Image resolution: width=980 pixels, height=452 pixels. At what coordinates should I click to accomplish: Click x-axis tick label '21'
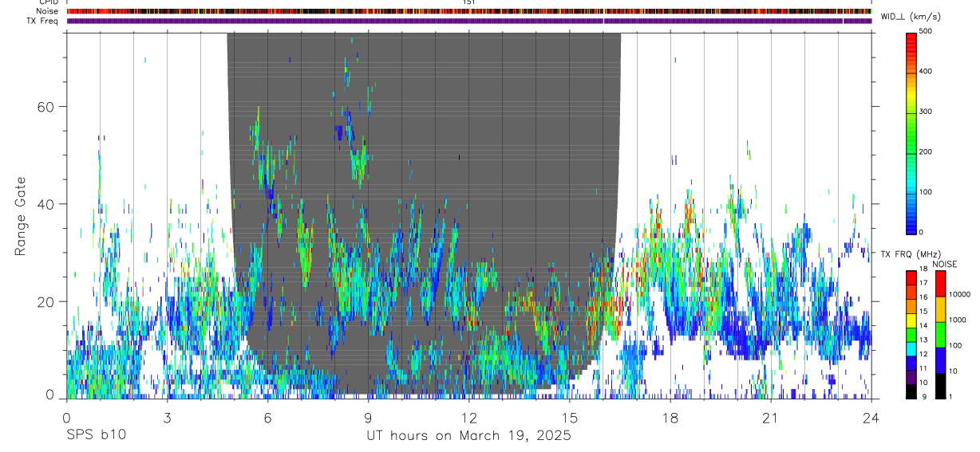click(x=771, y=418)
